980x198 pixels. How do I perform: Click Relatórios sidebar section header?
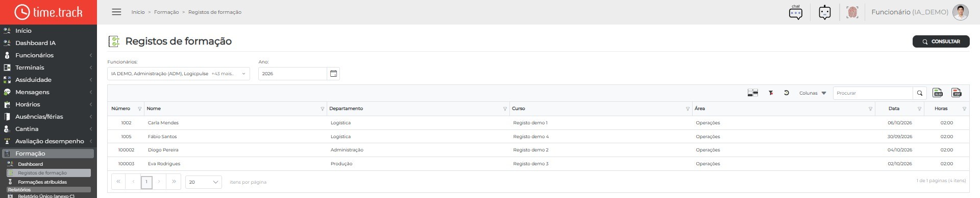48,190
